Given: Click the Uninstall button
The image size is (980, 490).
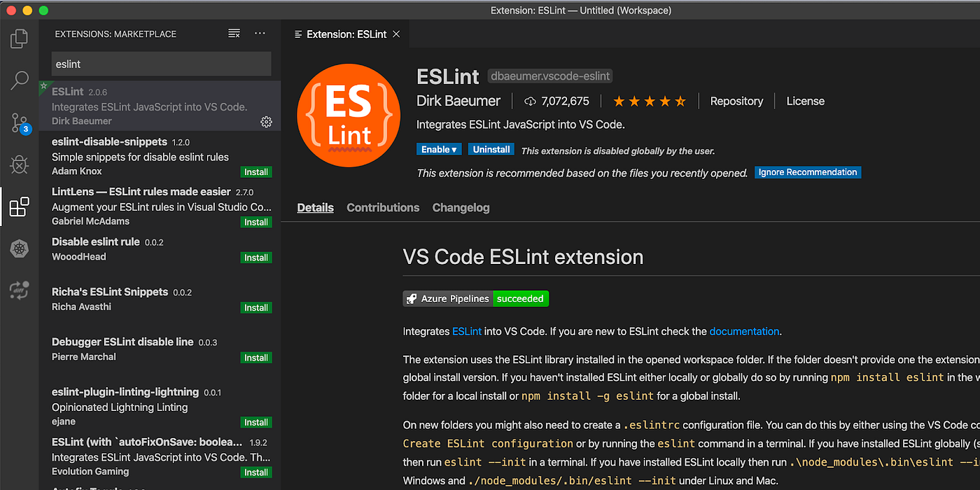Looking at the screenshot, I should click(491, 149).
